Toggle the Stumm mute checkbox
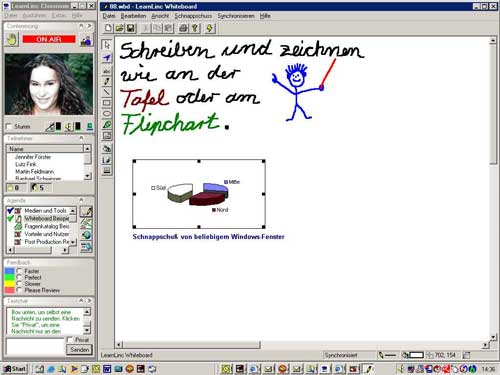 (9, 127)
